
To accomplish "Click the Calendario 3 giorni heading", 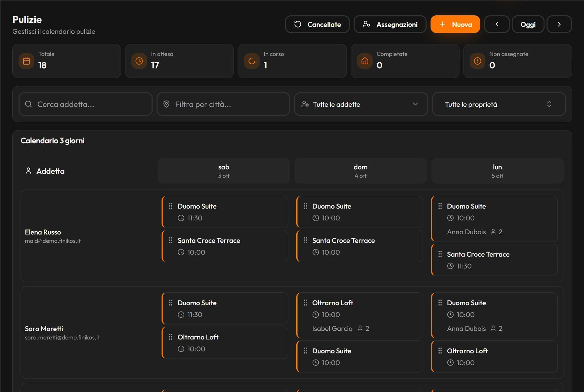I will click(x=53, y=141).
